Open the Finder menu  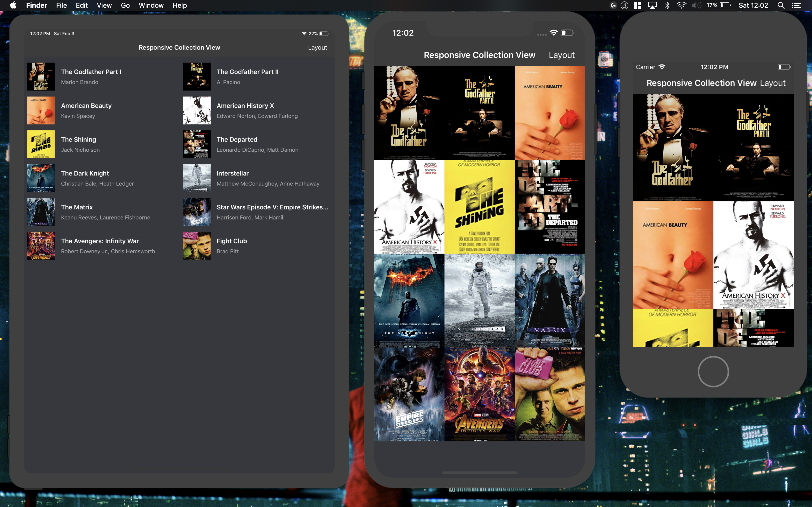36,5
